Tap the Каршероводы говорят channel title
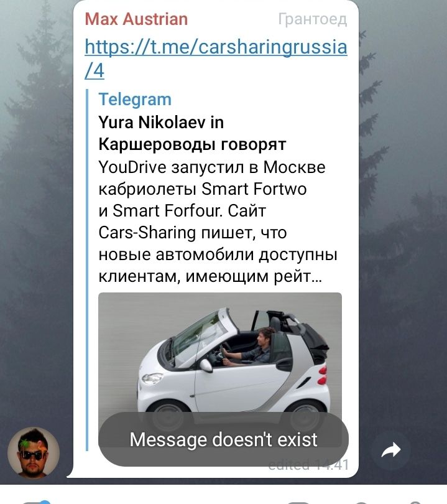 click(192, 144)
